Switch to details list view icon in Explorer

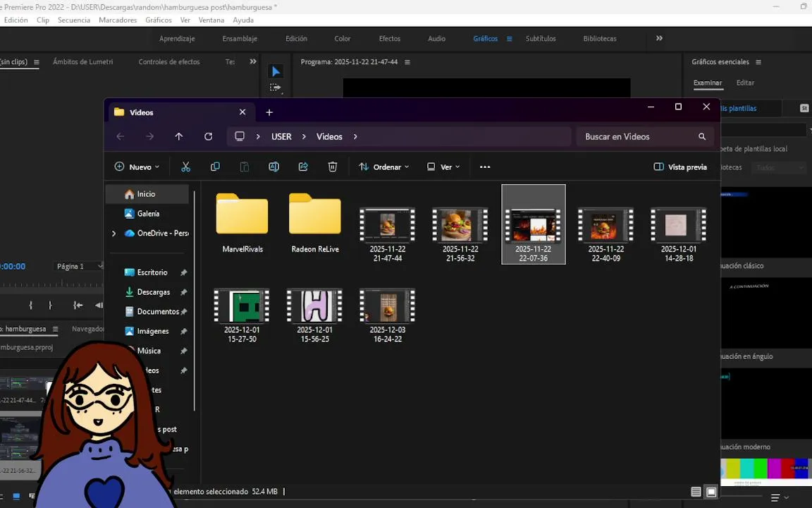tap(696, 492)
